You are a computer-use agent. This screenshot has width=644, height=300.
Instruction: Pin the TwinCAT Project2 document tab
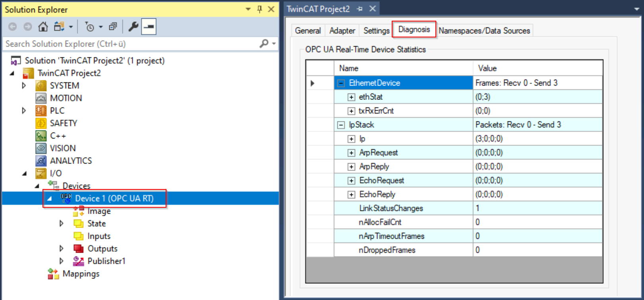(x=360, y=9)
